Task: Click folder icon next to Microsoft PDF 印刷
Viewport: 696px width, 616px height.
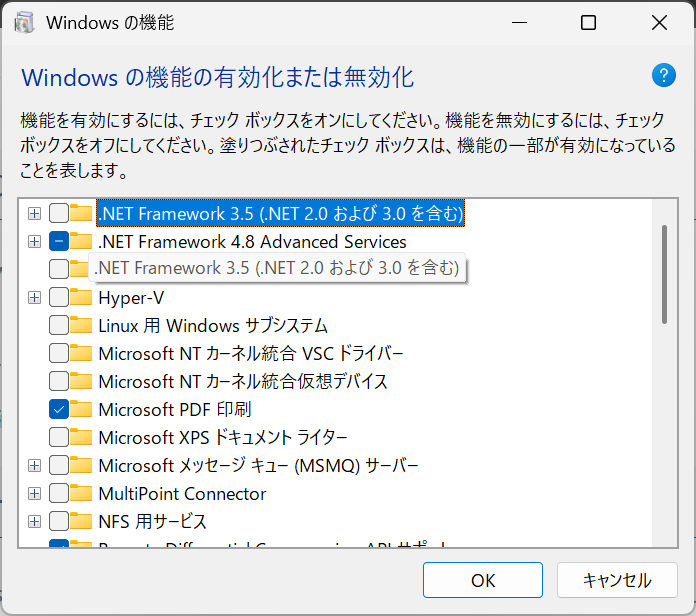Action: coord(81,410)
